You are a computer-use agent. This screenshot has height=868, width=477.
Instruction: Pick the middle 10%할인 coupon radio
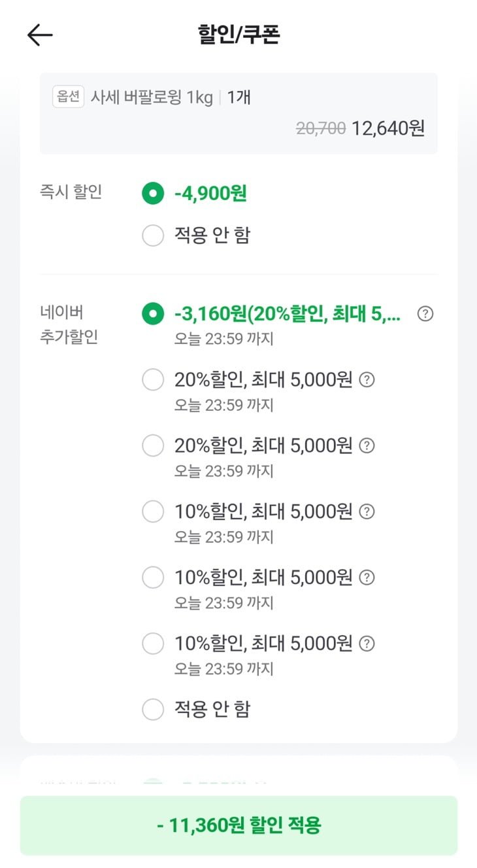coord(153,578)
